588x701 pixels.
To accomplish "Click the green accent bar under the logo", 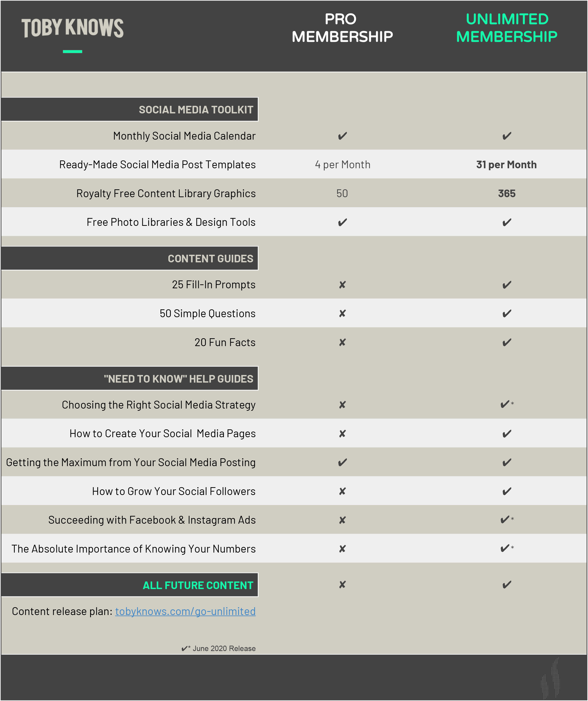I will pyautogui.click(x=73, y=51).
